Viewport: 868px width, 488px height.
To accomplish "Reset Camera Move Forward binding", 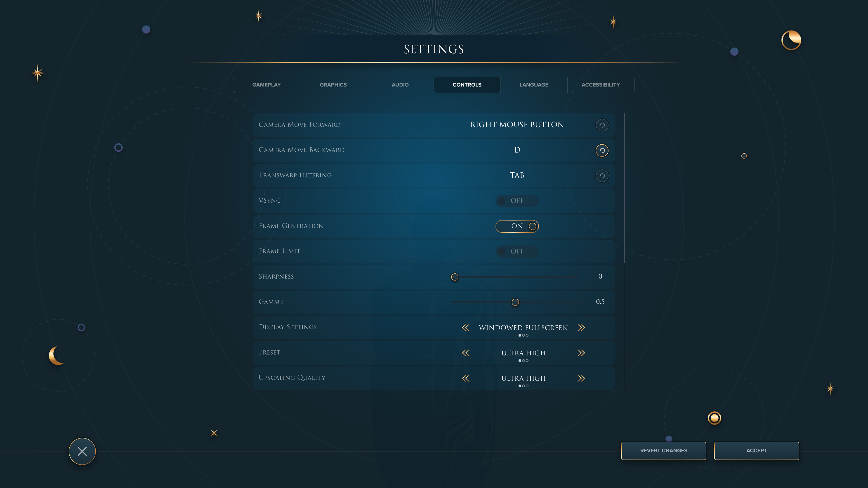I will (602, 125).
